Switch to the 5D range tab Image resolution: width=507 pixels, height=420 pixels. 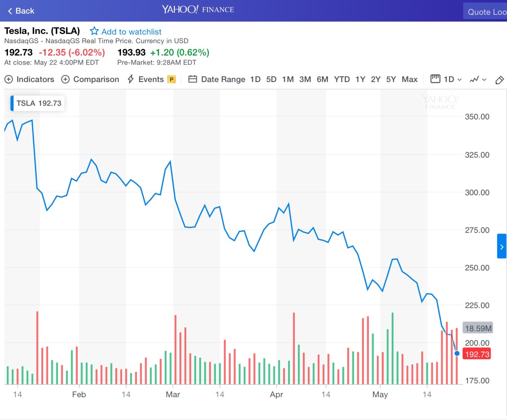271,79
